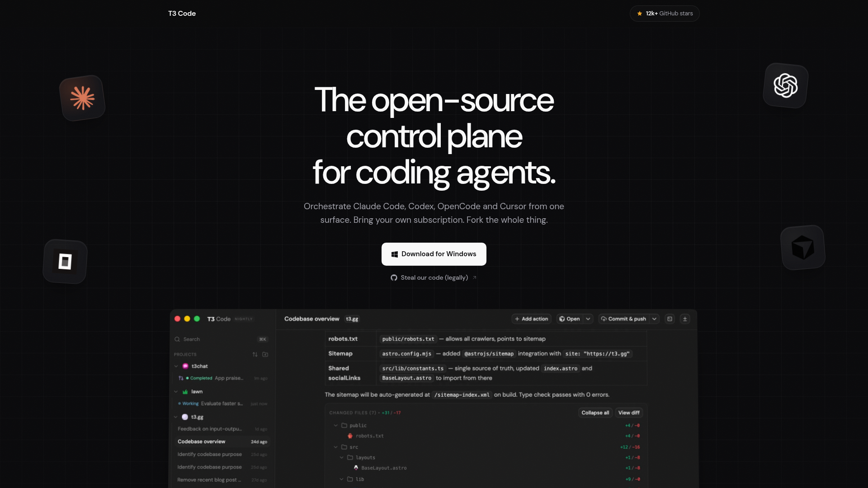The height and width of the screenshot is (488, 868).
Task: Click the sort projects arrows icon
Action: pyautogui.click(x=255, y=355)
